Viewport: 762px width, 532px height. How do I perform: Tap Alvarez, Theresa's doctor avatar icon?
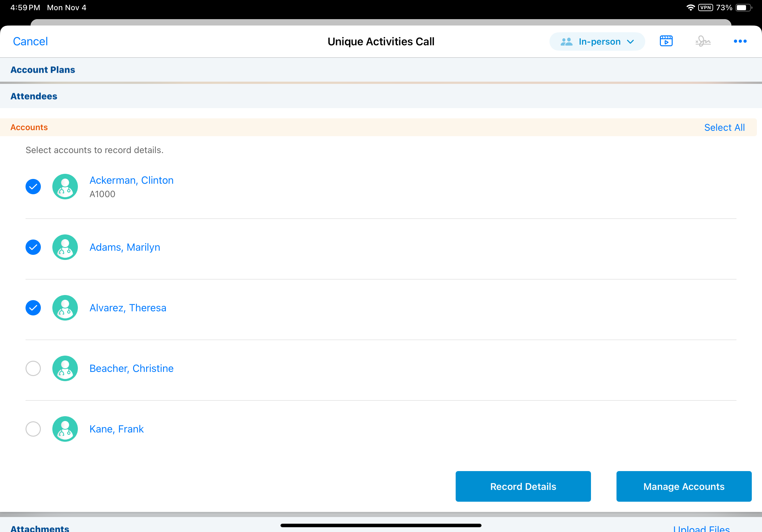(65, 308)
